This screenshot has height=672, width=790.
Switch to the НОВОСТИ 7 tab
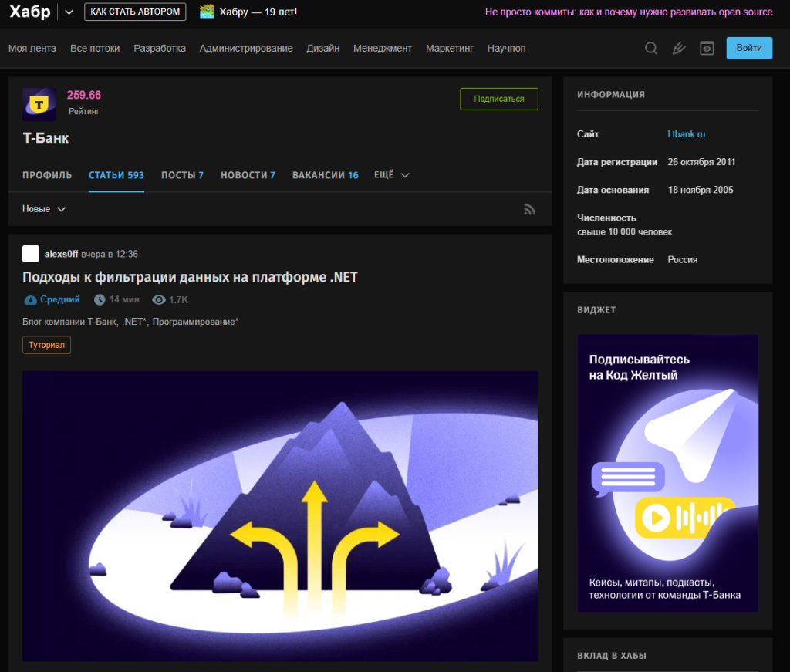248,175
